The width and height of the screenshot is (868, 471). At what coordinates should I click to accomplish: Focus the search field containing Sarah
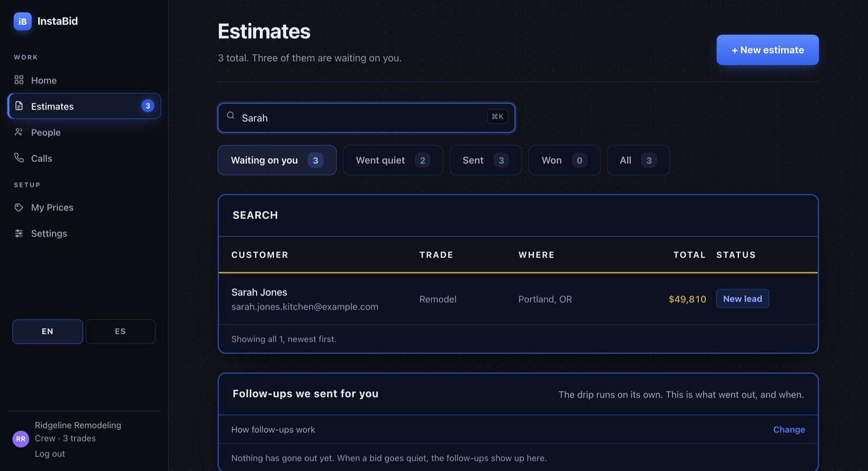pyautogui.click(x=366, y=118)
